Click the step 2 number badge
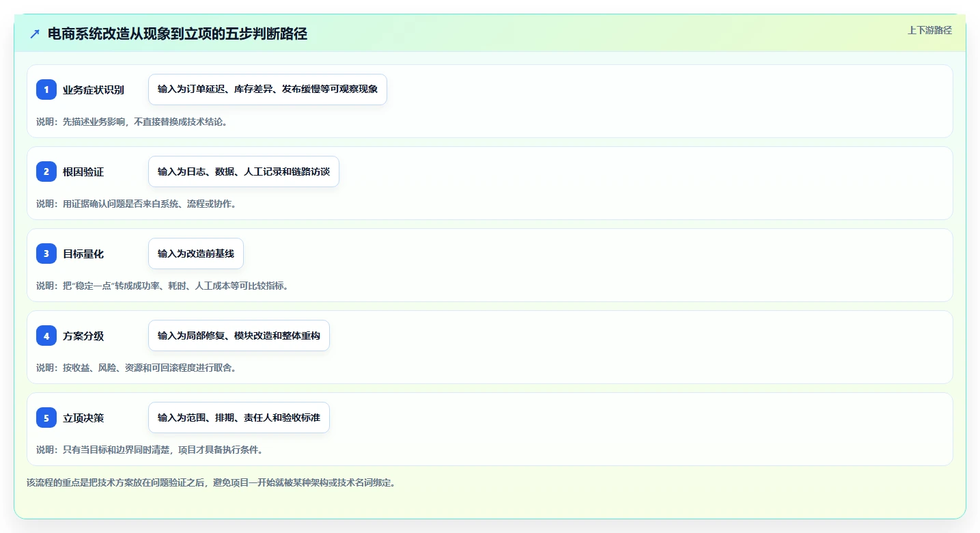This screenshot has width=980, height=533. click(x=46, y=172)
